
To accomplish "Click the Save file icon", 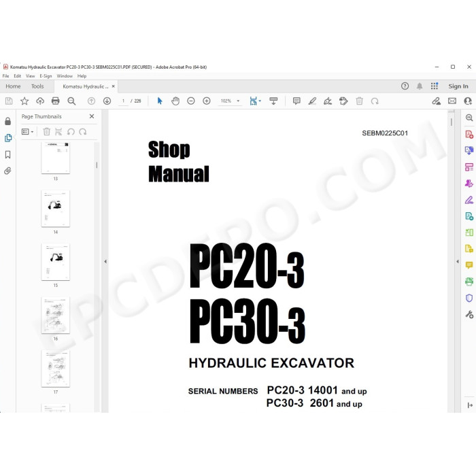I will click(x=9, y=101).
